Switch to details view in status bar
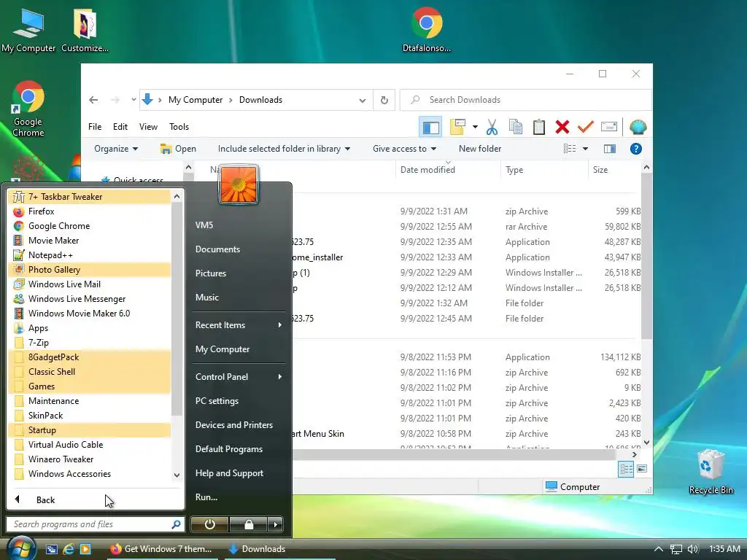 (x=626, y=469)
